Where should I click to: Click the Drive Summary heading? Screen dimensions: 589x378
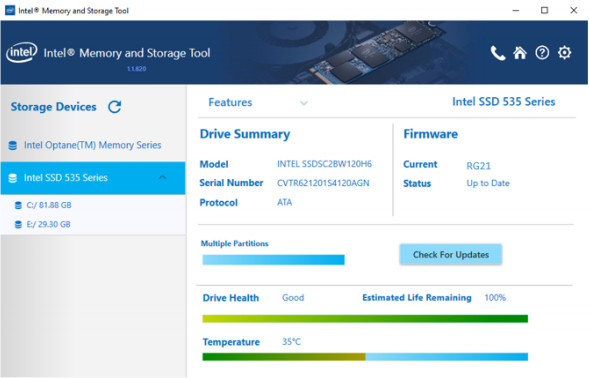tap(245, 135)
